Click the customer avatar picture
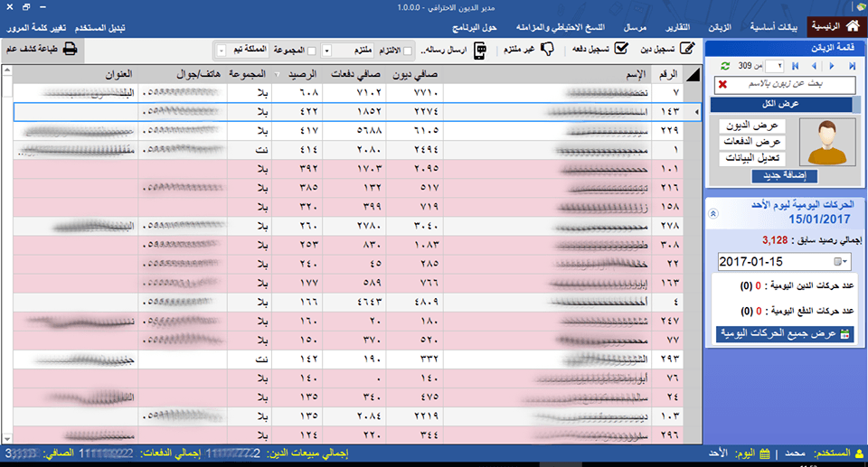 click(x=827, y=142)
